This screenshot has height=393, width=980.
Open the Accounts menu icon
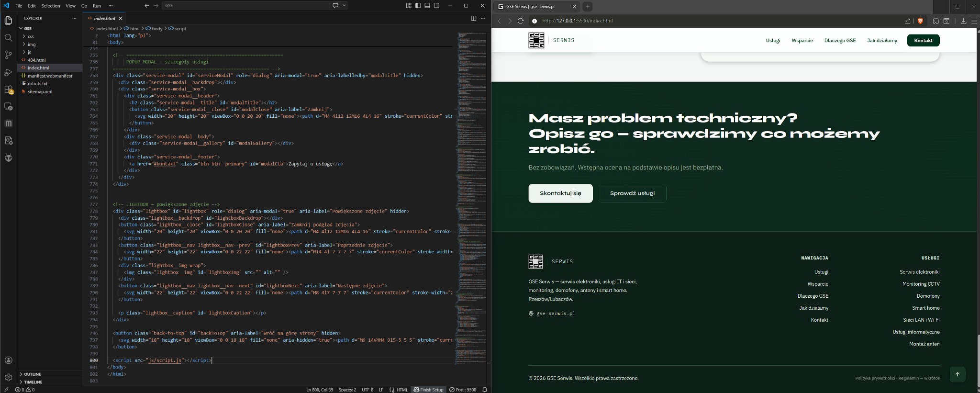click(8, 360)
